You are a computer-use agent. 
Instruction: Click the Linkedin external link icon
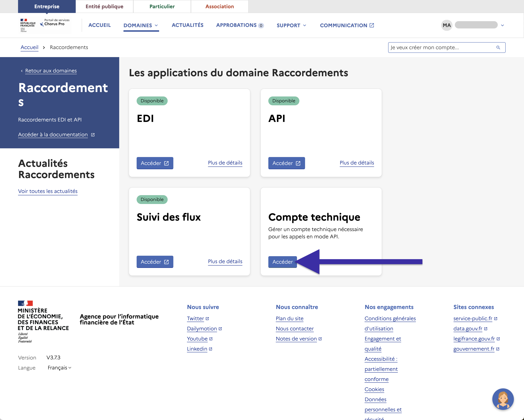tap(211, 349)
